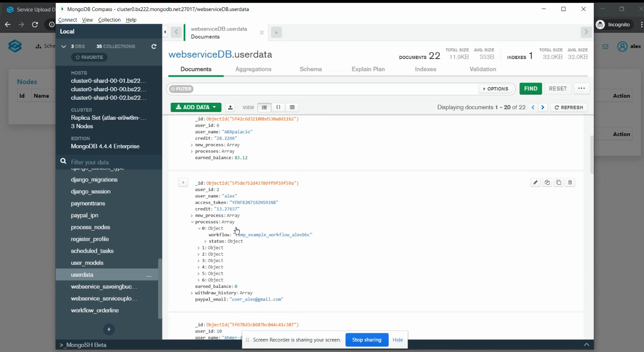Click the REFRESH documents button

[569, 107]
